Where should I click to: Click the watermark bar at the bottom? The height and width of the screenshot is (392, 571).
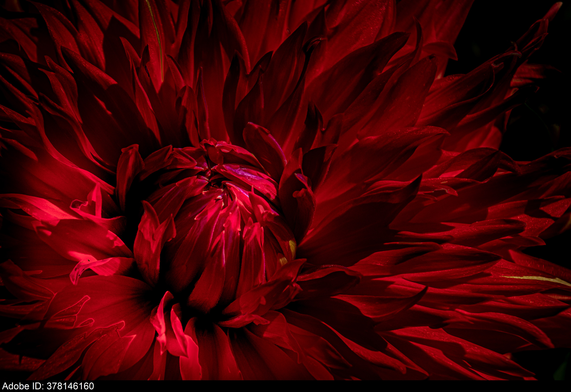[285, 386]
